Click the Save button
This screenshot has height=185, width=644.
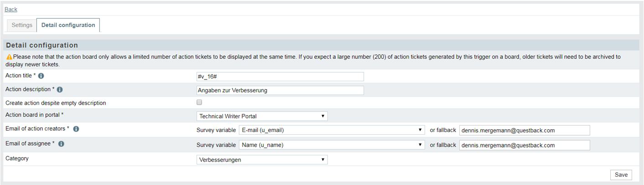coord(621,175)
